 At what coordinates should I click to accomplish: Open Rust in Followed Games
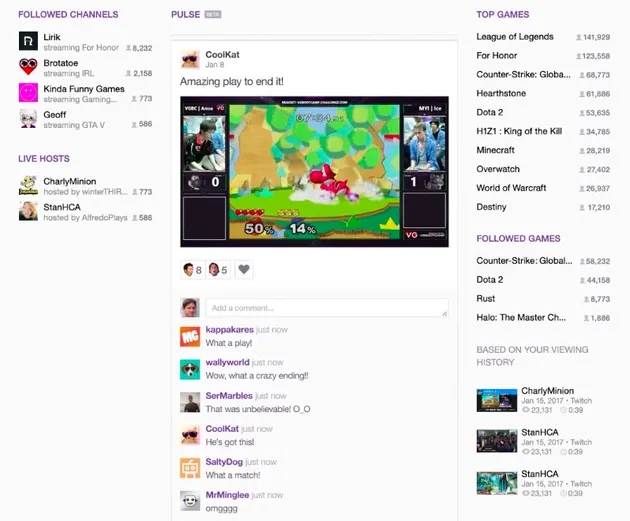486,298
